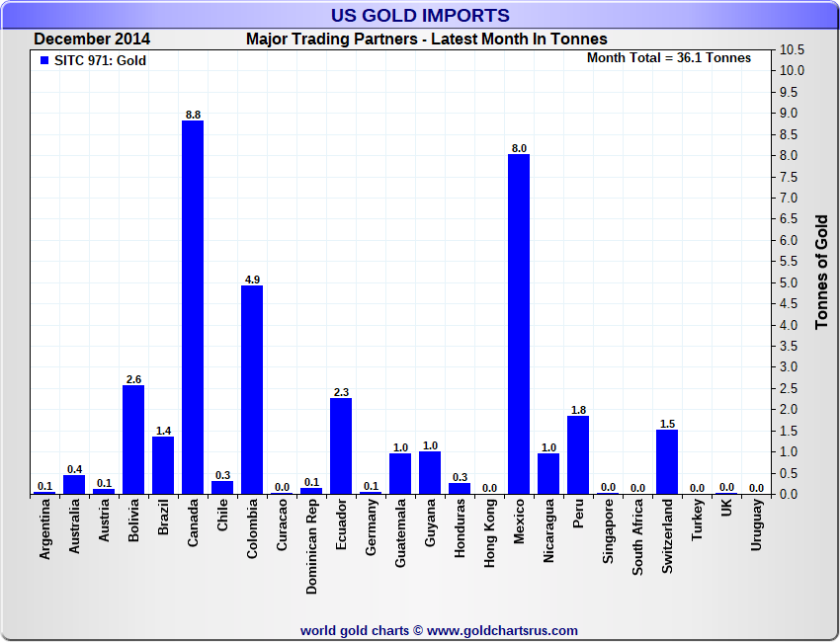Click the Hong Kong axis label
Image resolution: width=840 pixels, height=642 pixels.
(489, 533)
